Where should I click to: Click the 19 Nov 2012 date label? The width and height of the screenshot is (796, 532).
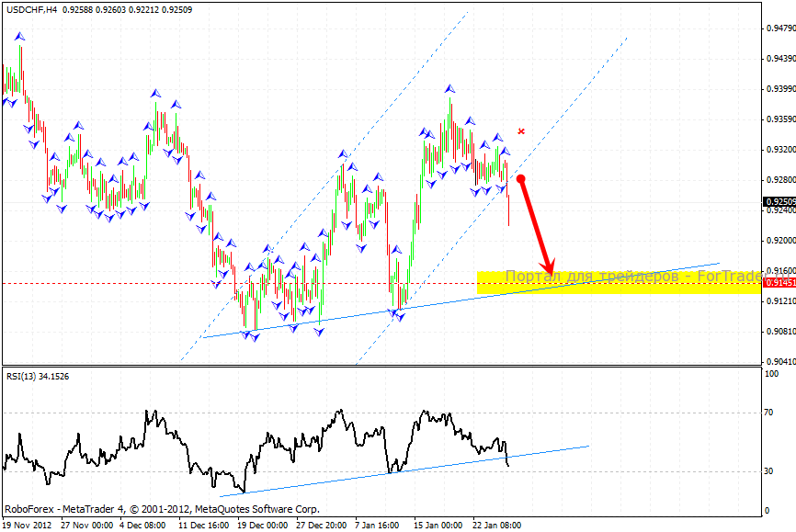[x=27, y=525]
